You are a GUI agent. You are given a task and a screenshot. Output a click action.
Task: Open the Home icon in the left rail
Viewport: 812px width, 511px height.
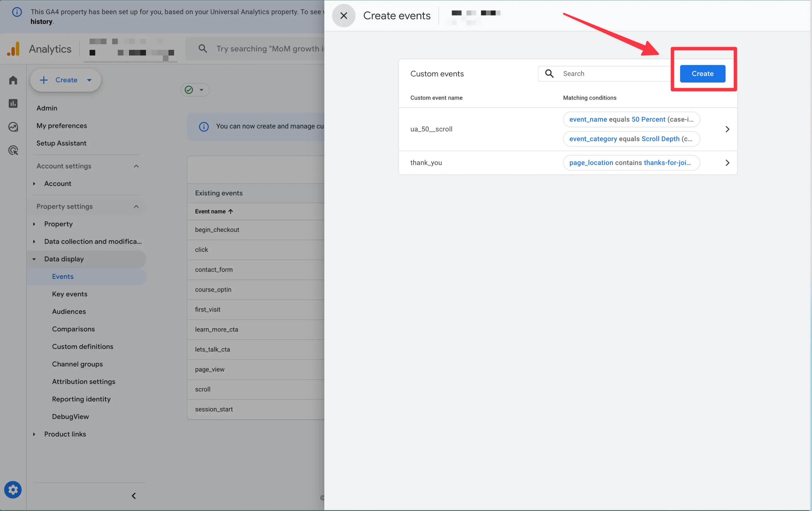click(x=13, y=80)
